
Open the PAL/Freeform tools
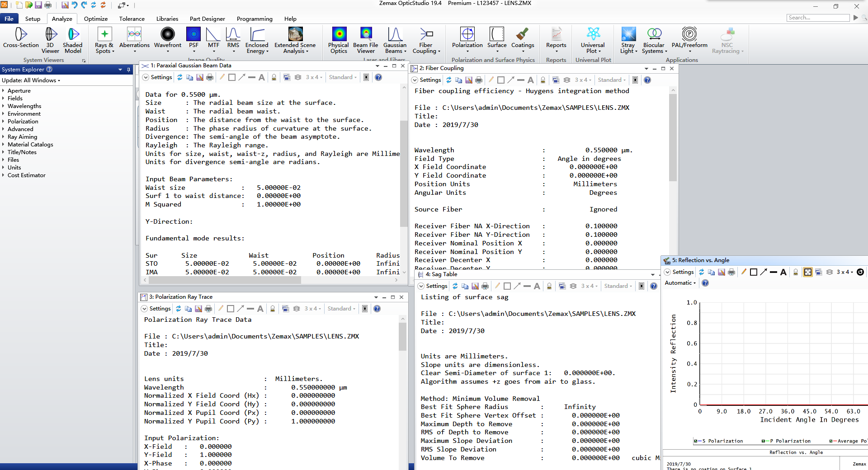coord(689,39)
